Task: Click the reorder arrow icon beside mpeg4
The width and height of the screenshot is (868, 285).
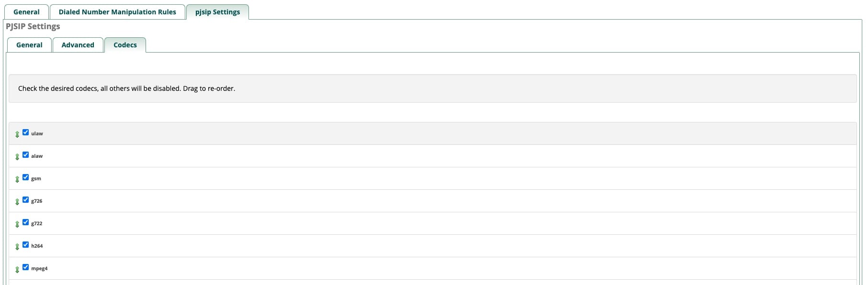Action: 17,269
